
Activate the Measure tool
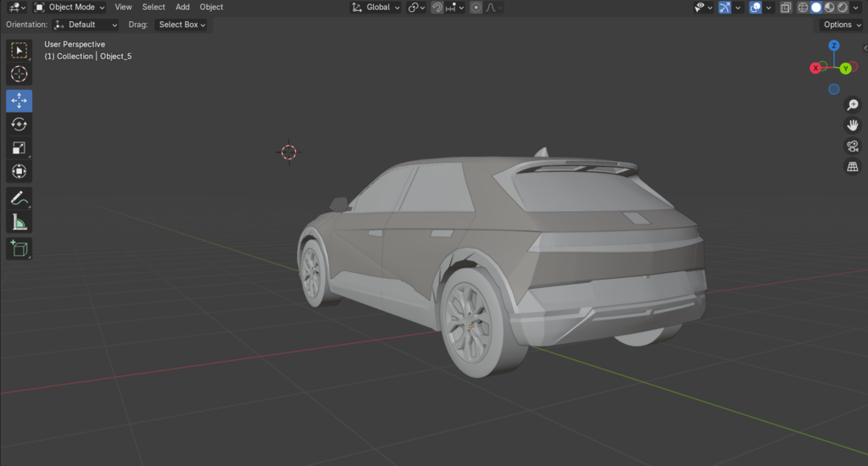tap(19, 223)
